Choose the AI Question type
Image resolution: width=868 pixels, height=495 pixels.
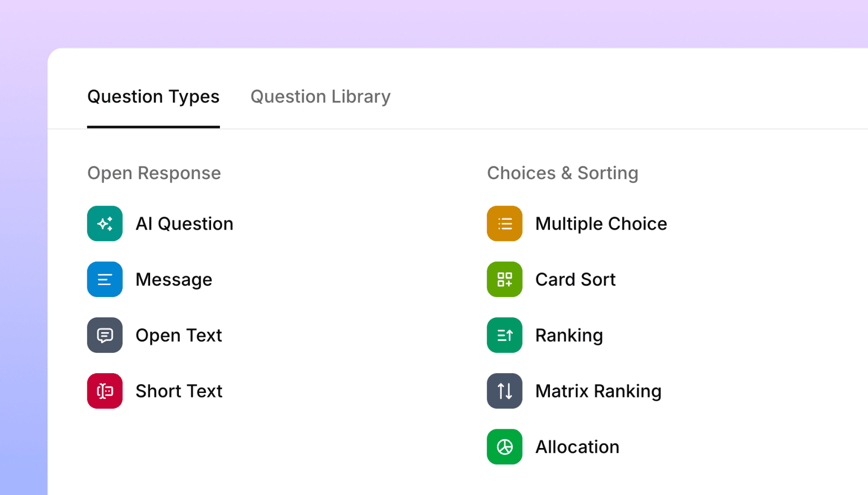pos(184,223)
